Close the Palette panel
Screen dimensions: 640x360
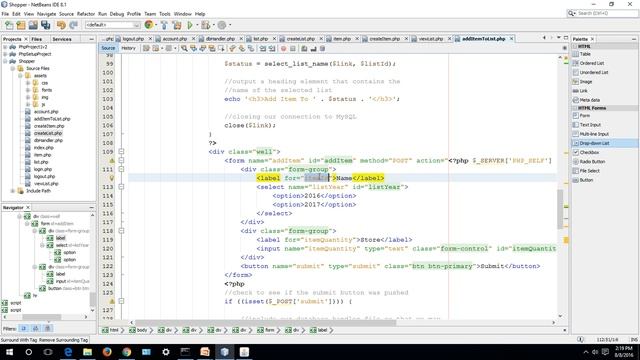(592, 39)
